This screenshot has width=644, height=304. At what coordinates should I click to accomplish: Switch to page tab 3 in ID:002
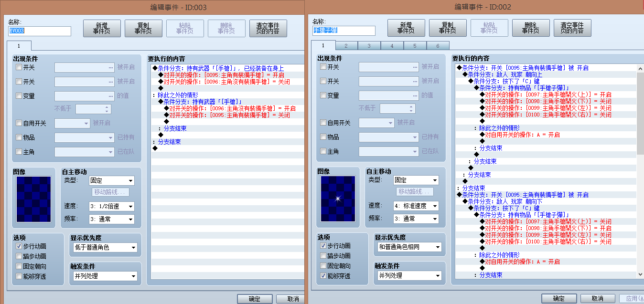click(369, 46)
